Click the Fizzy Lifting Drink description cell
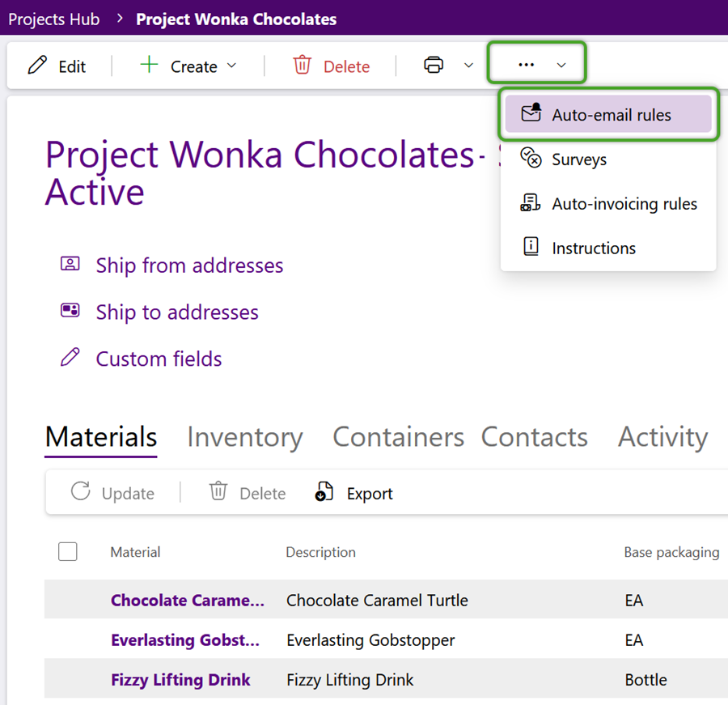Screen dimensions: 728x705 349,679
